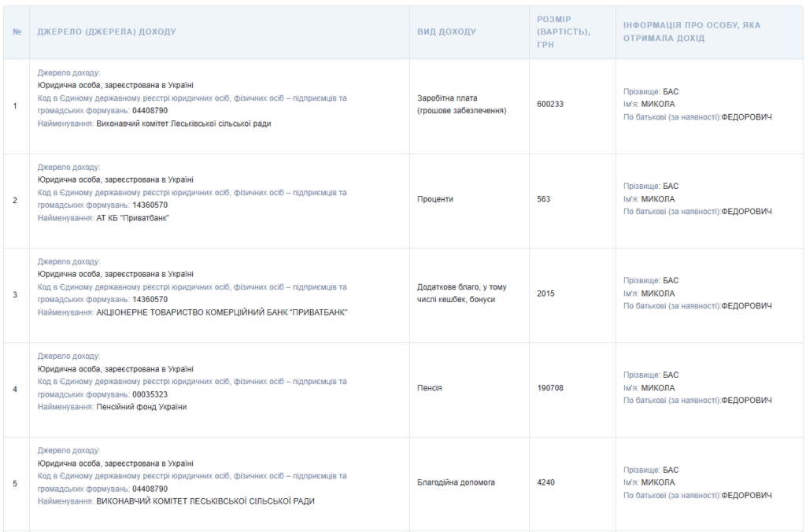This screenshot has width=806, height=532.
Task: Click the amount value 563
Action: tap(544, 199)
